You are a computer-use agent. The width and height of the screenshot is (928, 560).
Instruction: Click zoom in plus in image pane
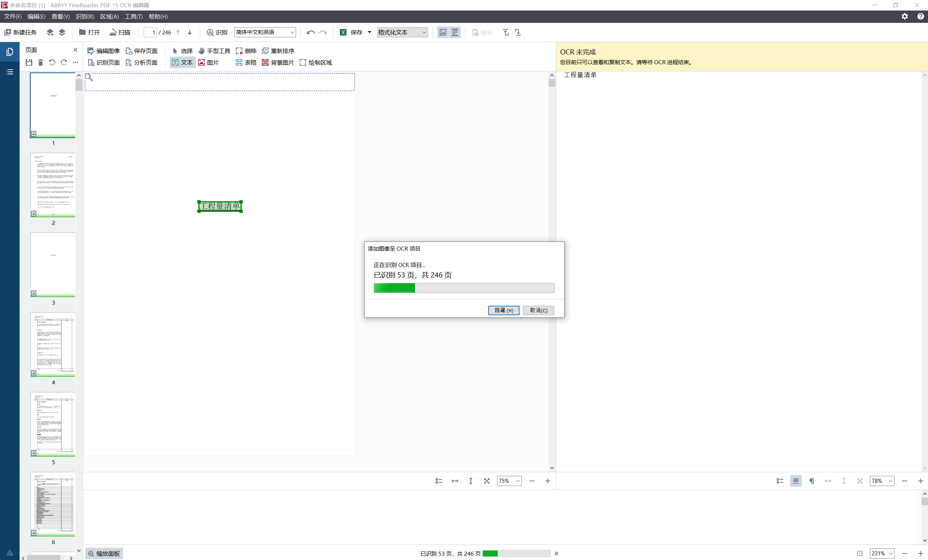tap(547, 481)
